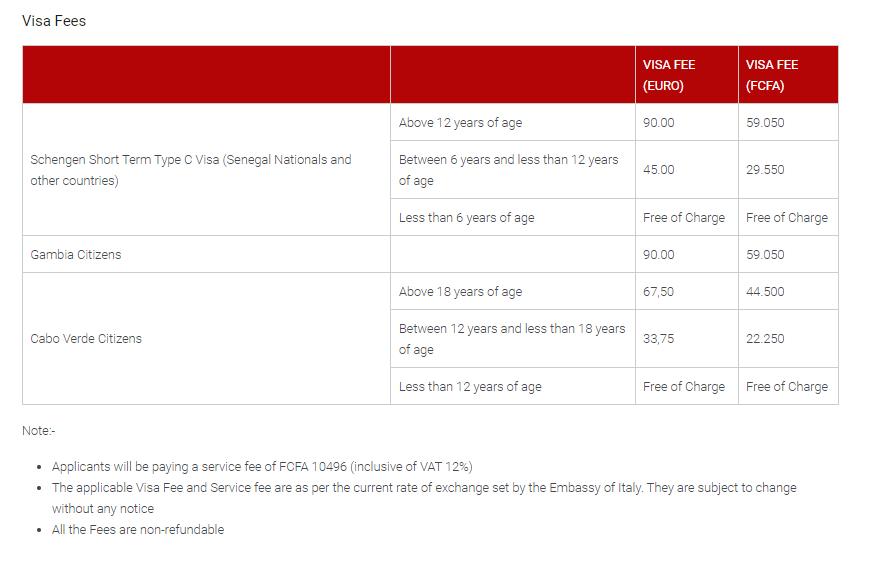
Task: Click the 22.250 FCFA fee value
Action: point(765,339)
